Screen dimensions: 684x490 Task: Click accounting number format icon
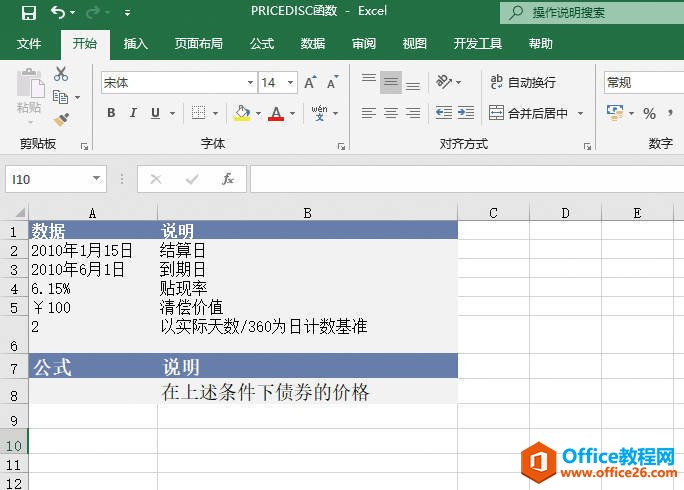[615, 113]
